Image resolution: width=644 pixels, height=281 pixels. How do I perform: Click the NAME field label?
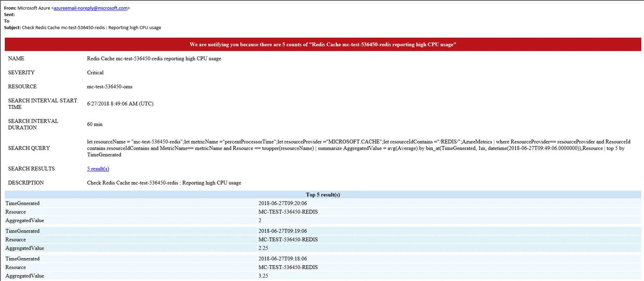(x=16, y=58)
